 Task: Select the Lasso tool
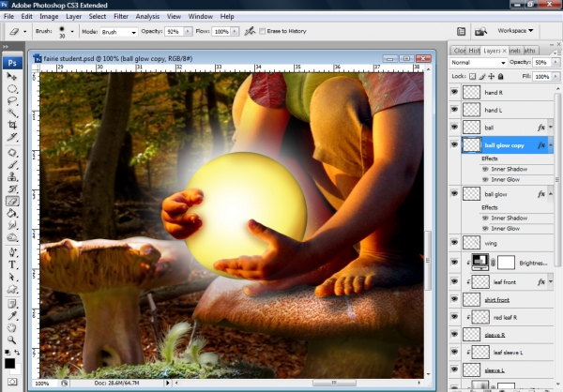(x=12, y=101)
